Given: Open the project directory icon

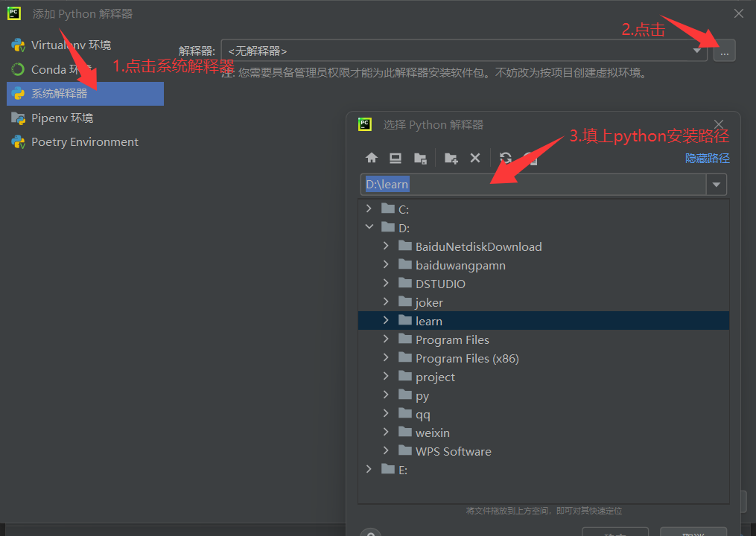Looking at the screenshot, I should coord(420,158).
